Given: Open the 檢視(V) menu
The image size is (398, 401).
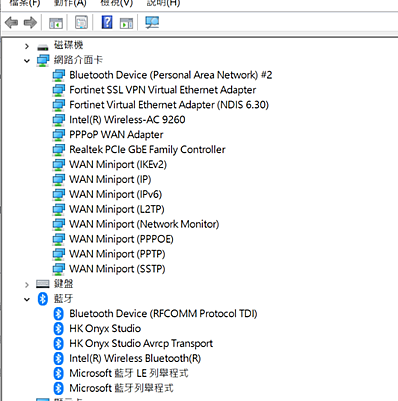Looking at the screenshot, I should [x=117, y=3].
